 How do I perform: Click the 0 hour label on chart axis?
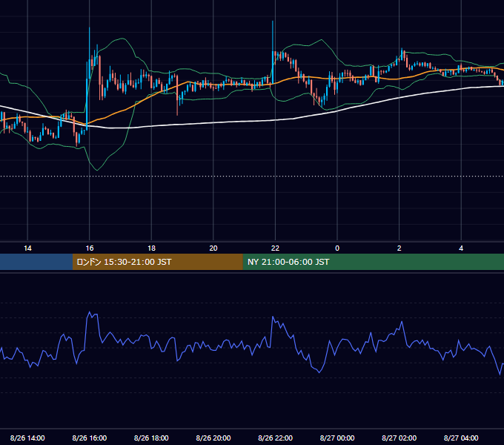tap(337, 248)
